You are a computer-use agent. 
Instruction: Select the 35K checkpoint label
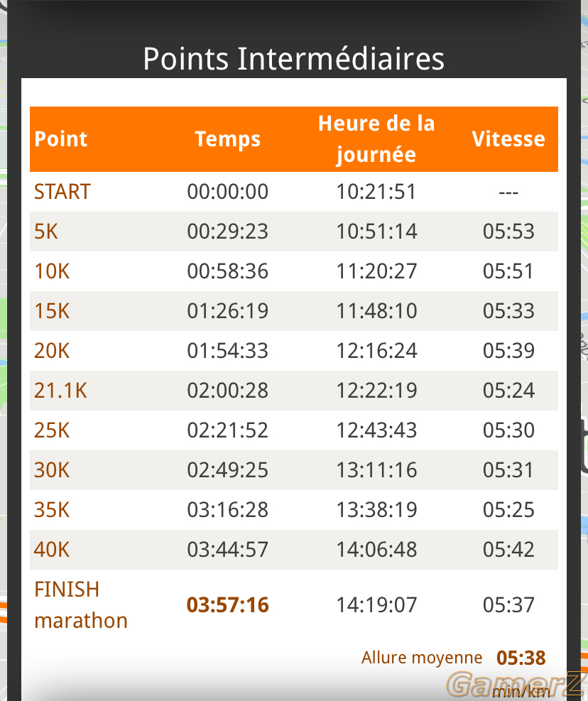[x=52, y=510]
